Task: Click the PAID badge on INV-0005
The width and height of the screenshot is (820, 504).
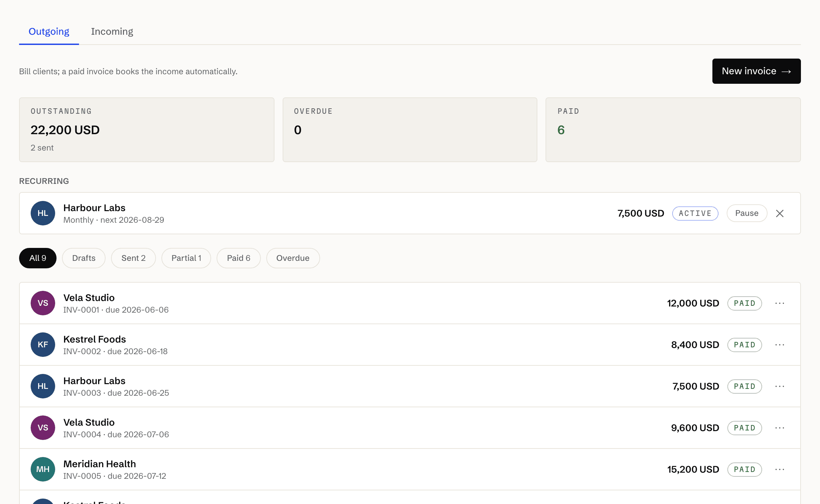Action: [745, 469]
